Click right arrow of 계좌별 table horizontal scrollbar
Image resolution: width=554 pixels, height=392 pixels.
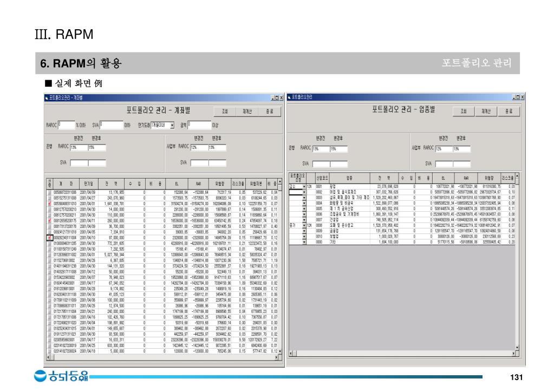pyautogui.click(x=276, y=357)
